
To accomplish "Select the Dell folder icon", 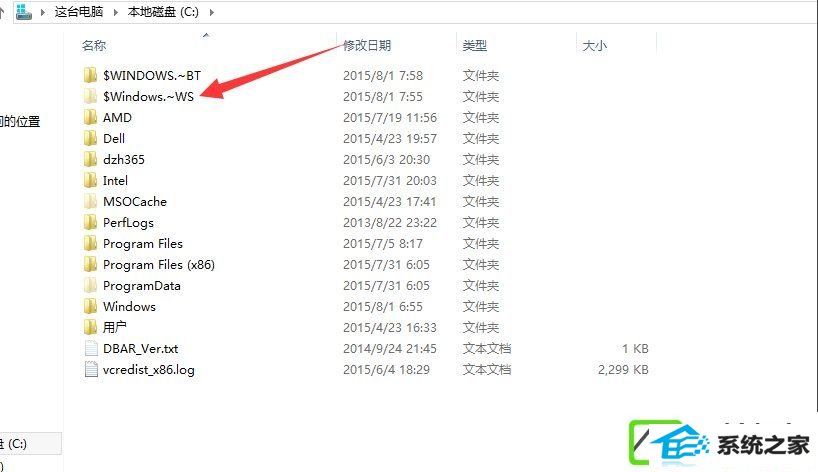I will (90, 138).
